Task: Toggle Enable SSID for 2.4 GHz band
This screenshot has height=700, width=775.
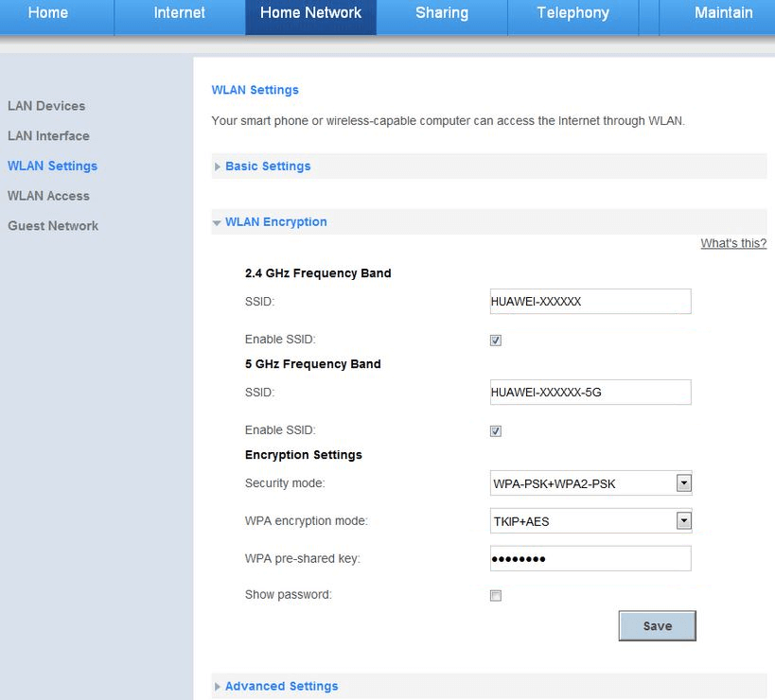Action: 496,341
